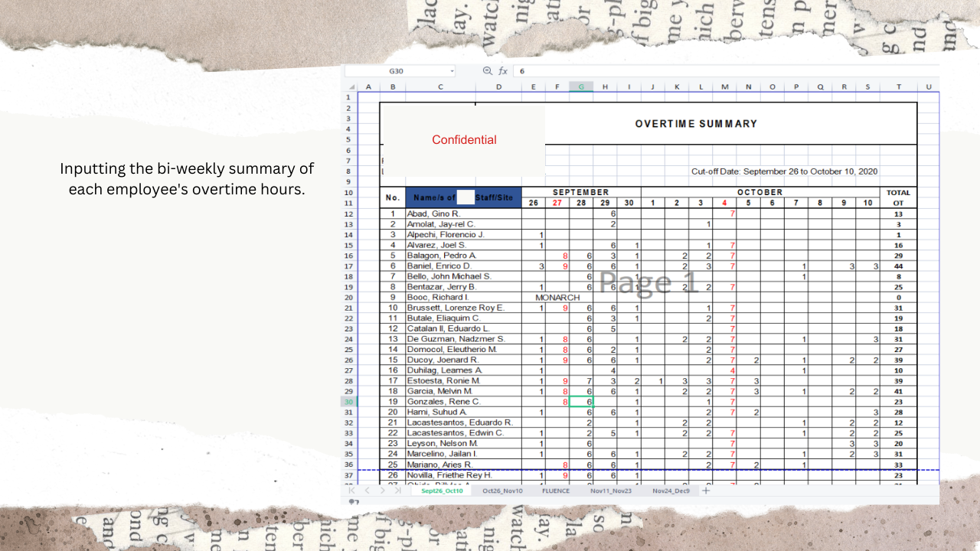Select column U header
Viewport: 980px width, 551px height.
928,86
